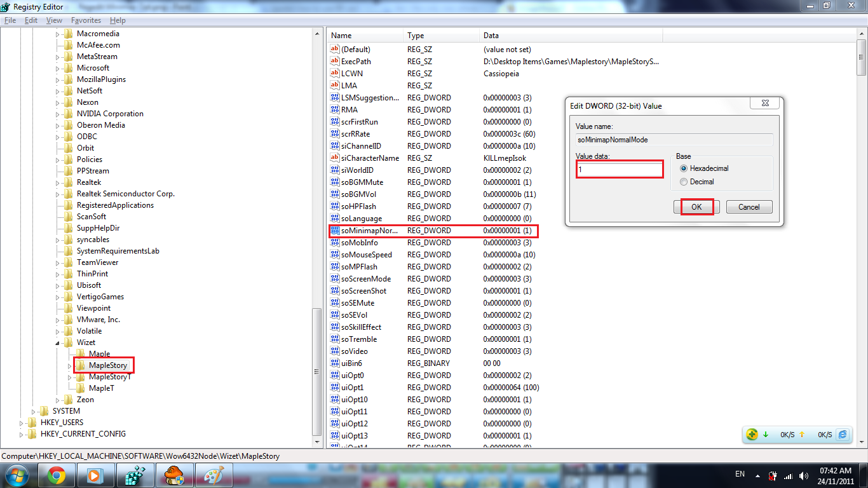This screenshot has height=488, width=868.
Task: Click the soScreenMode DWORD value icon
Action: (x=335, y=279)
